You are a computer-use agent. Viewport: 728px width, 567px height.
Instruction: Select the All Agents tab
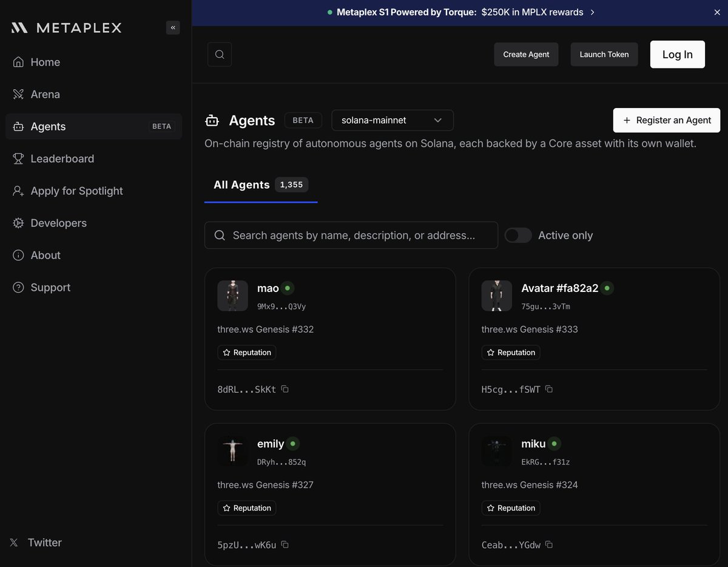261,185
